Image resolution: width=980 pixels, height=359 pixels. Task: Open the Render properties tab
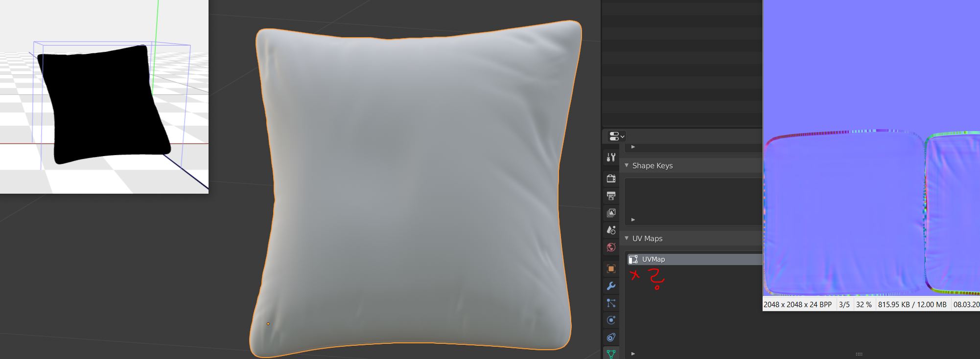611,179
